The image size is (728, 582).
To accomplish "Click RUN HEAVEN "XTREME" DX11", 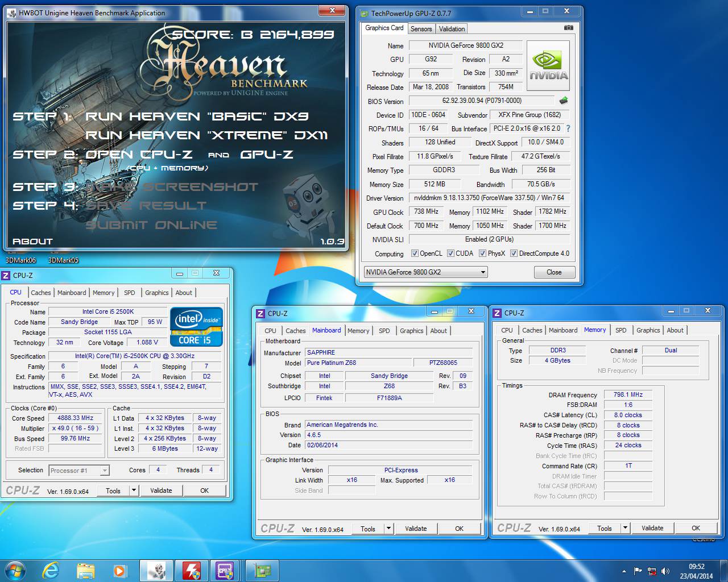I will [x=206, y=135].
